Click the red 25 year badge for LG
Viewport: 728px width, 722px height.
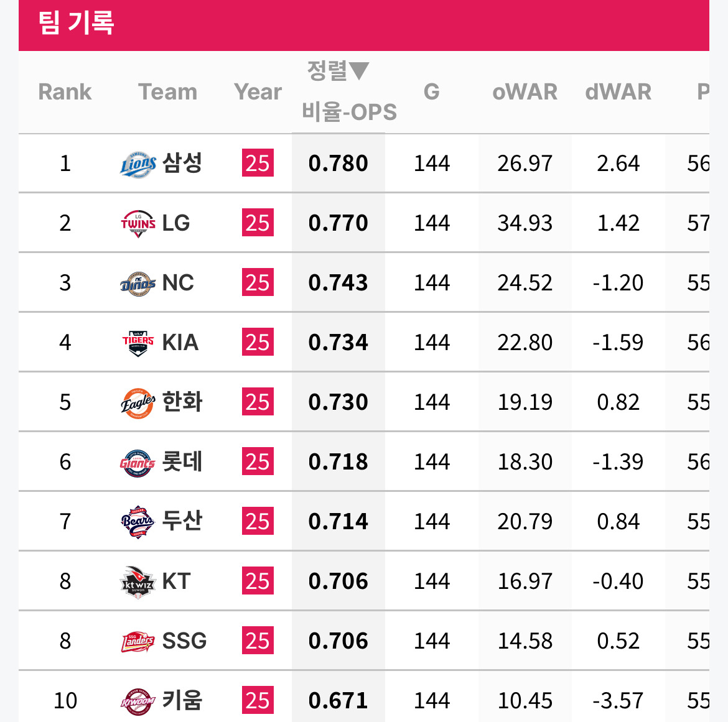click(258, 223)
